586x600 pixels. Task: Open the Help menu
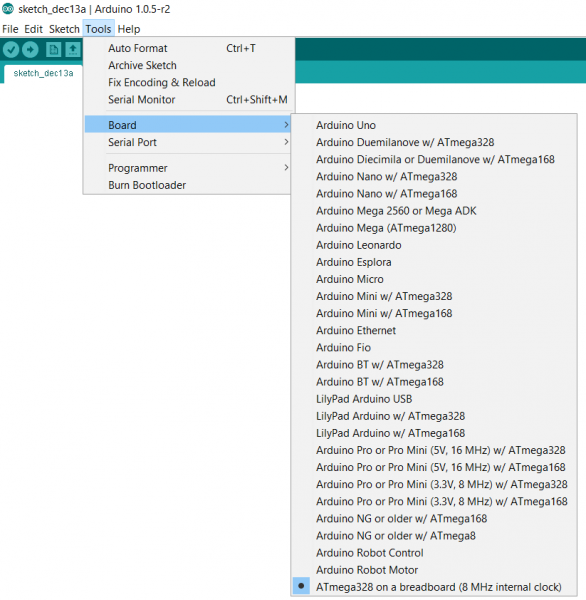coord(129,29)
